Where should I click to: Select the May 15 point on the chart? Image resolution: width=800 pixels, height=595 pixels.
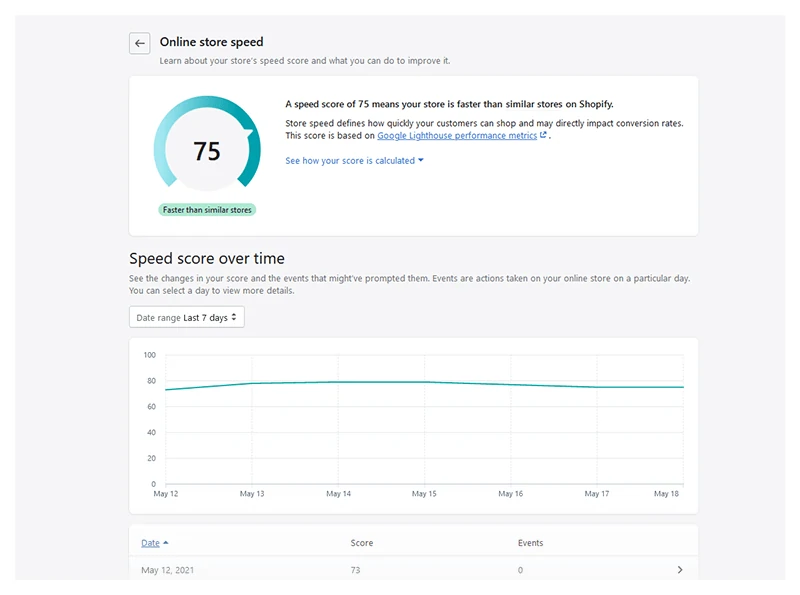click(425, 382)
